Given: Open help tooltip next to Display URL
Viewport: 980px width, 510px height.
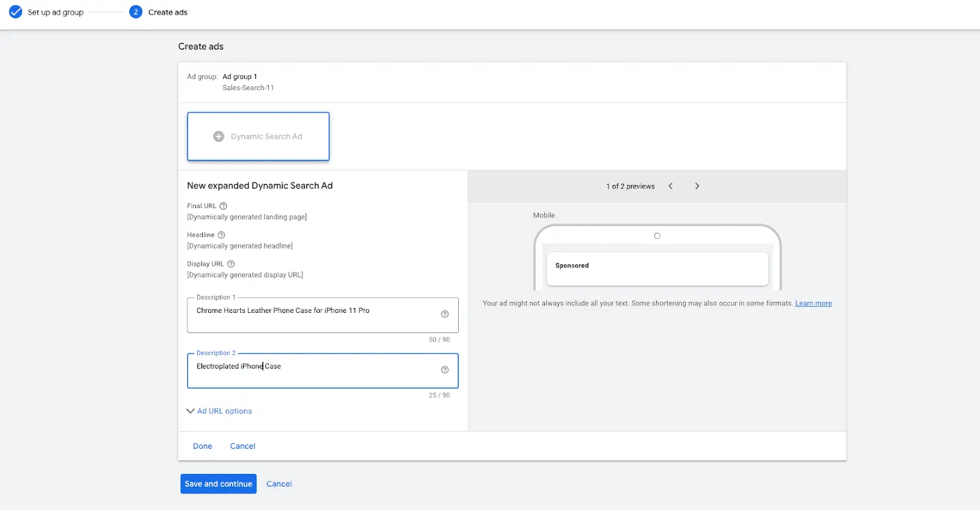Looking at the screenshot, I should [x=231, y=264].
